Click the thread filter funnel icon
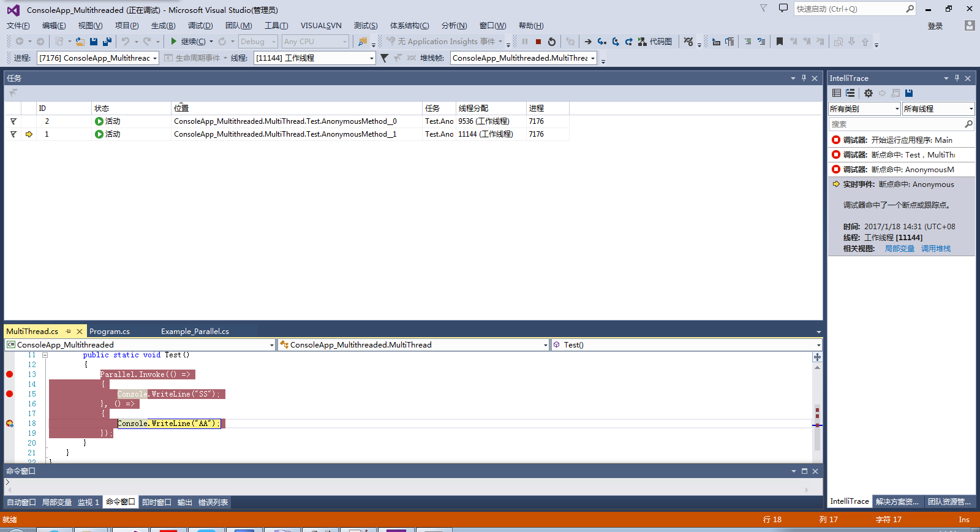Screen dimensions: 980x532 pos(384,58)
